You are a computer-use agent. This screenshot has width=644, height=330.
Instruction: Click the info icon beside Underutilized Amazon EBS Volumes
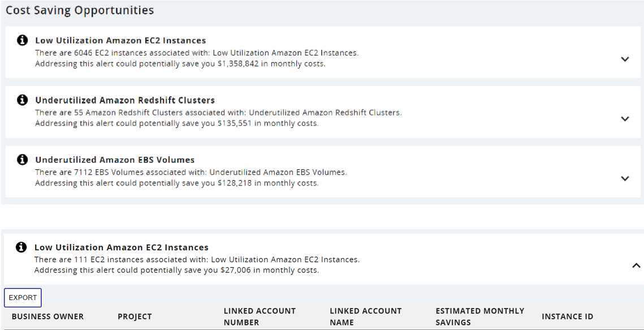[x=21, y=159]
